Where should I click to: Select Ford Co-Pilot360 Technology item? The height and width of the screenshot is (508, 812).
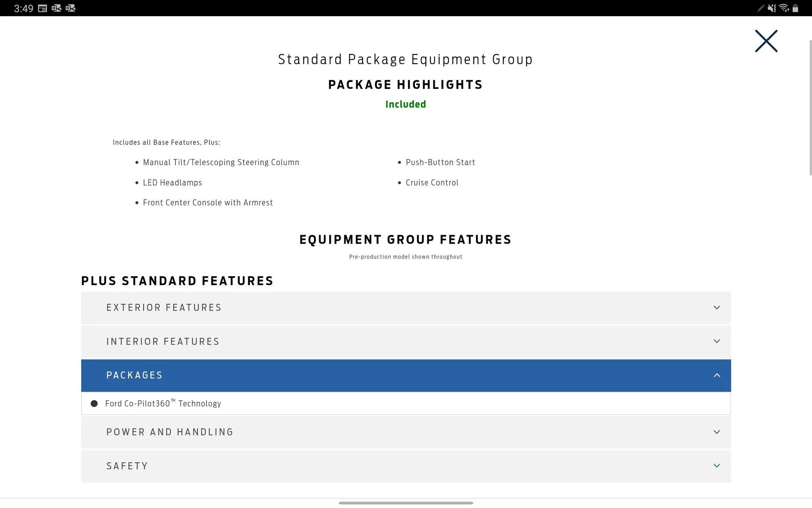tap(406, 403)
